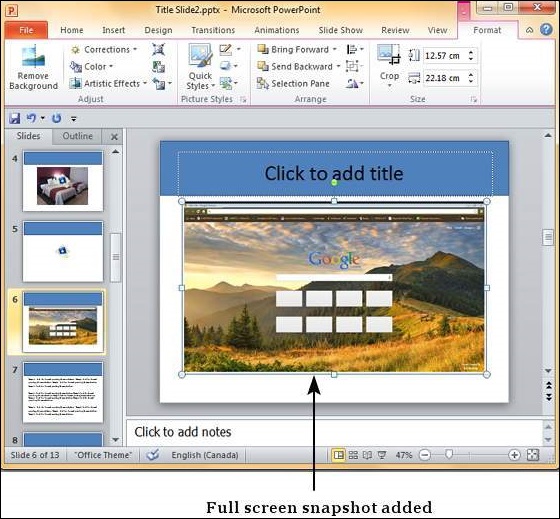
Task: Click the Click to add notes area
Action: (x=334, y=432)
